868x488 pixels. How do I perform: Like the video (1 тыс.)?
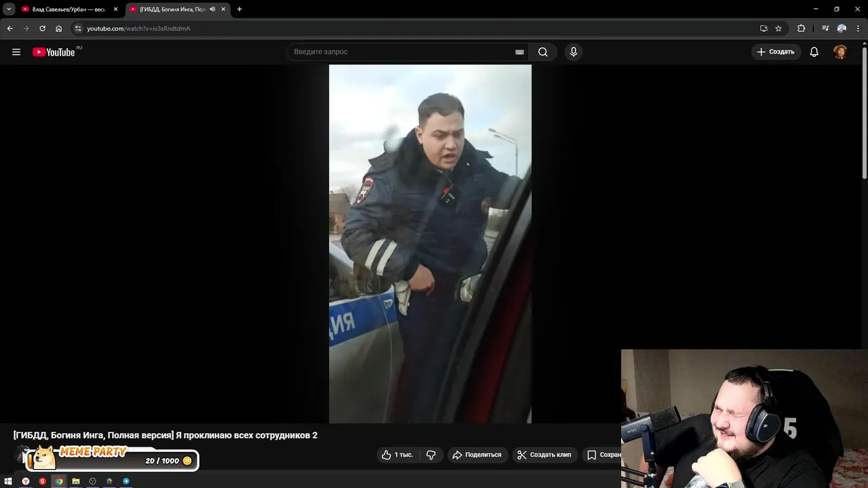397,455
